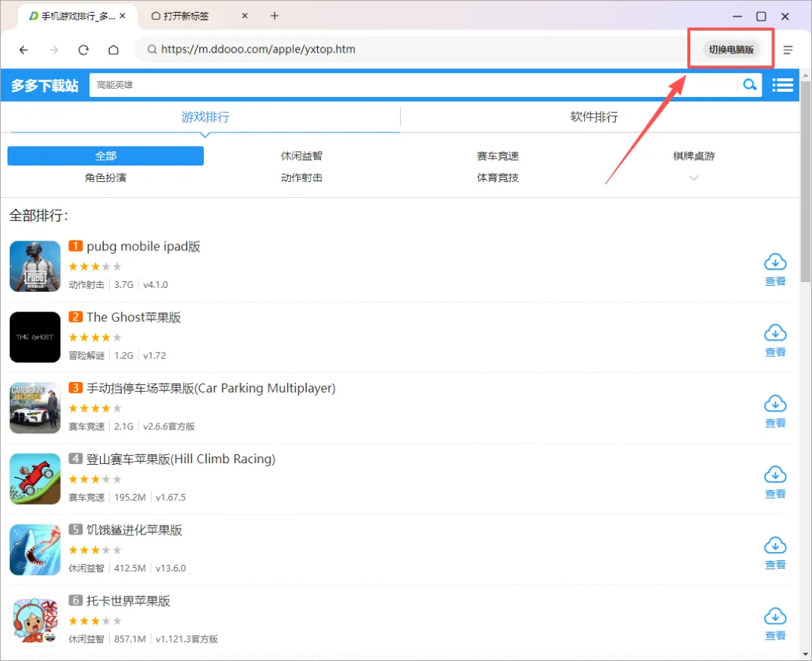Click the rank 4 gray badge

(76, 459)
